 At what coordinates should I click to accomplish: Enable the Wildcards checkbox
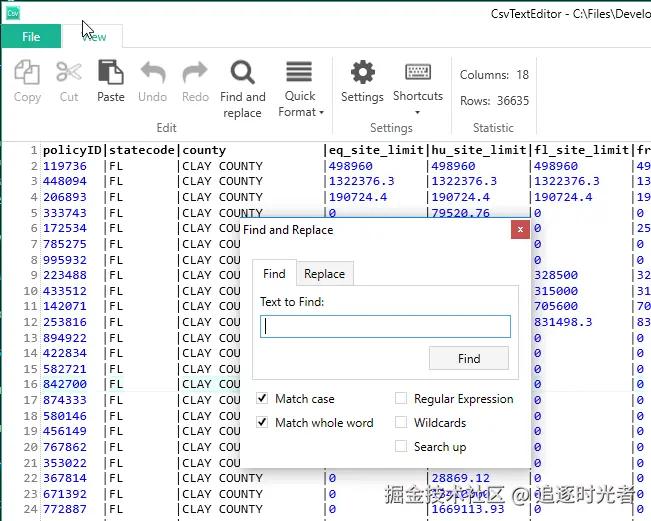[x=401, y=422]
